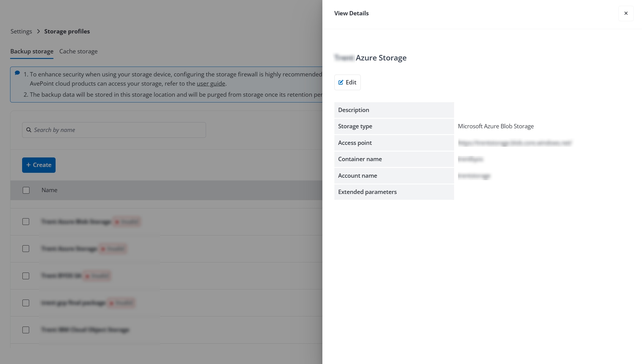642x364 pixels.
Task: Select the Extended parameters row in details
Action: click(x=367, y=192)
